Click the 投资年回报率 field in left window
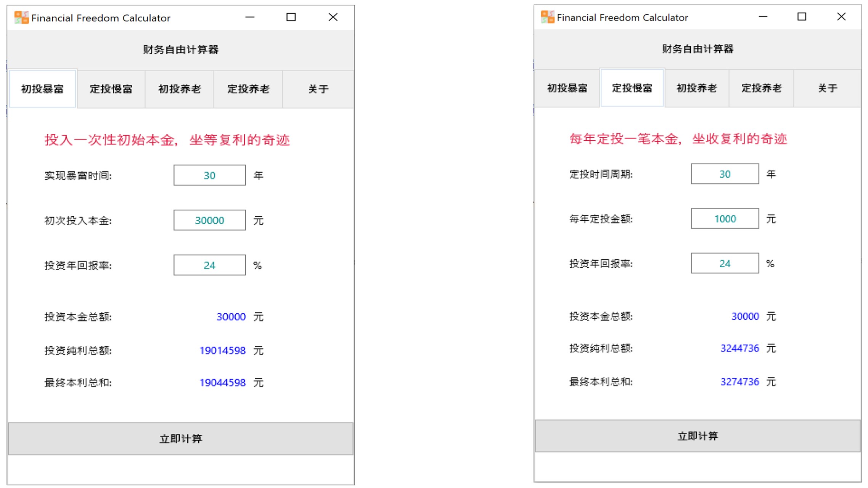Viewport: 868px width, 488px height. point(209,265)
